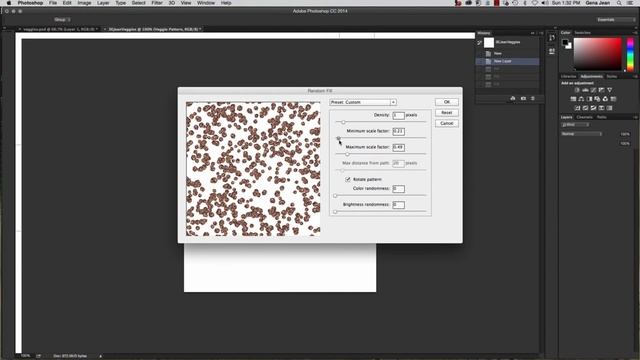Open the Apple menu

tap(9, 3)
